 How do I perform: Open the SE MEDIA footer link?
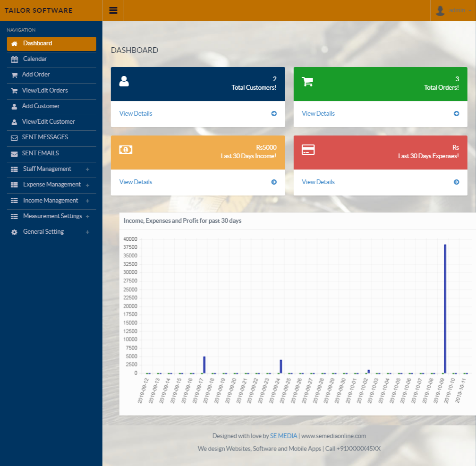(283, 436)
